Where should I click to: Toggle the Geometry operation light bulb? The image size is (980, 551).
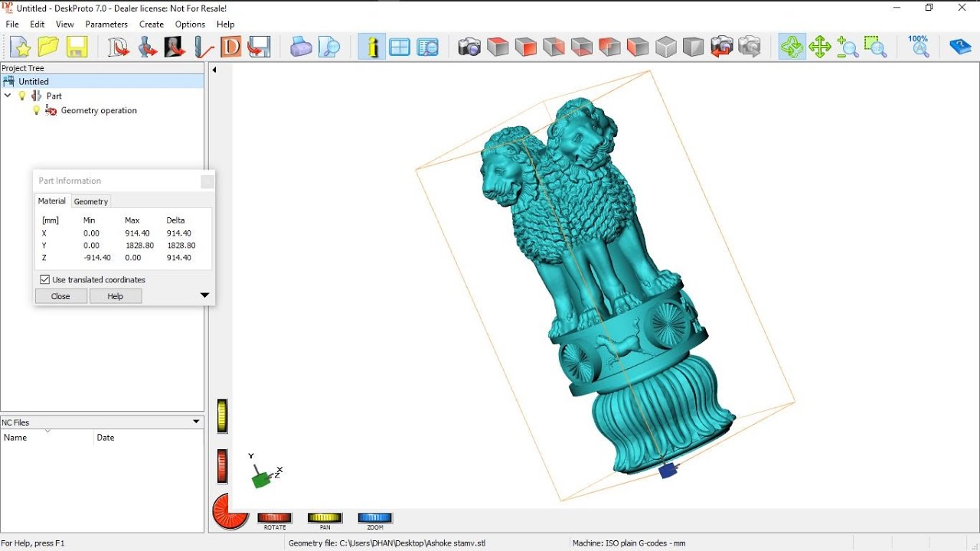pyautogui.click(x=36, y=110)
